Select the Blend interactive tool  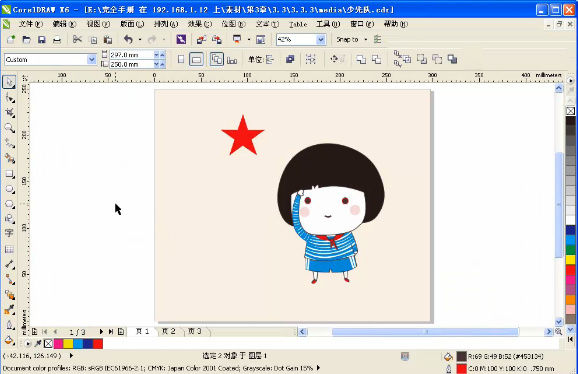pyautogui.click(x=10, y=295)
